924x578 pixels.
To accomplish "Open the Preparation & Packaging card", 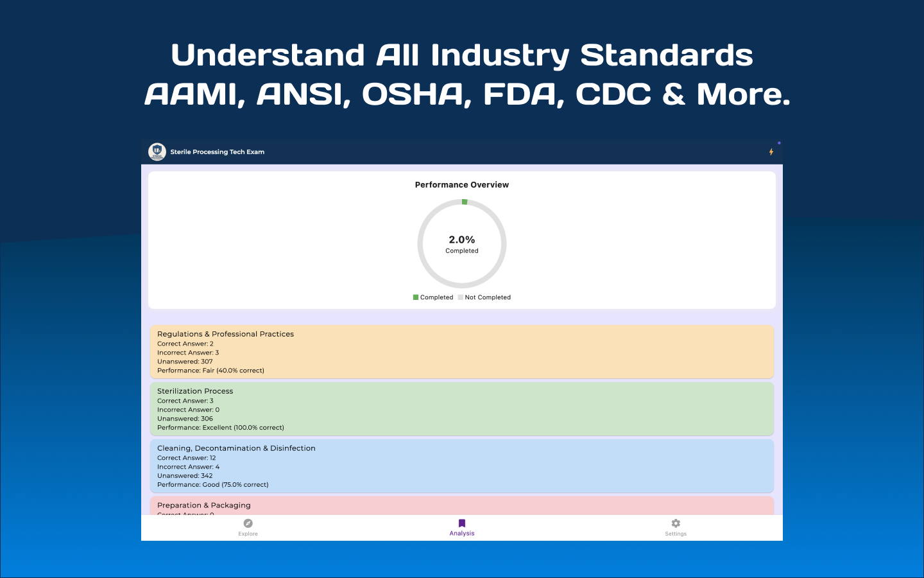I will tap(462, 506).
